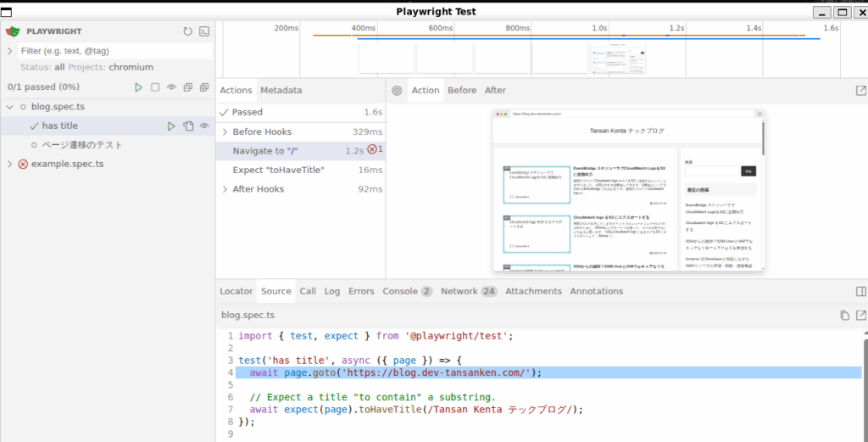Click the test filter text field

[114, 51]
